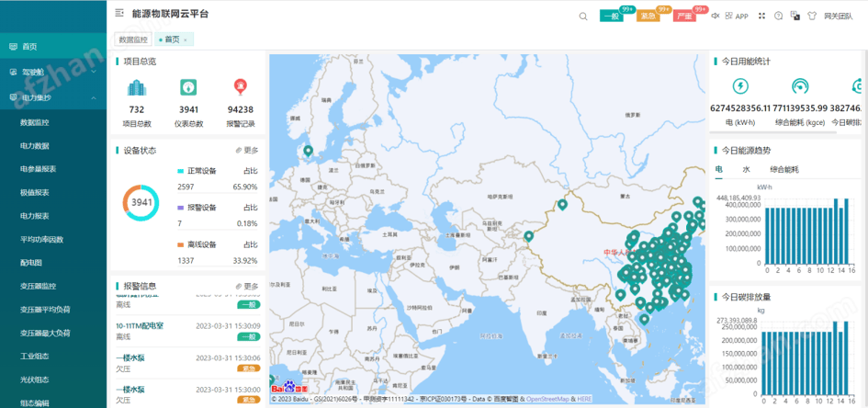Image resolution: width=868 pixels, height=408 pixels.
Task: Select the westernmost China border map pin
Action: (x=529, y=237)
